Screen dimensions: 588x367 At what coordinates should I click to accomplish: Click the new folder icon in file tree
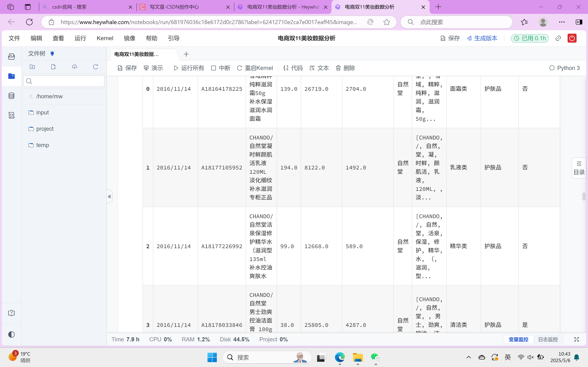tap(32, 67)
